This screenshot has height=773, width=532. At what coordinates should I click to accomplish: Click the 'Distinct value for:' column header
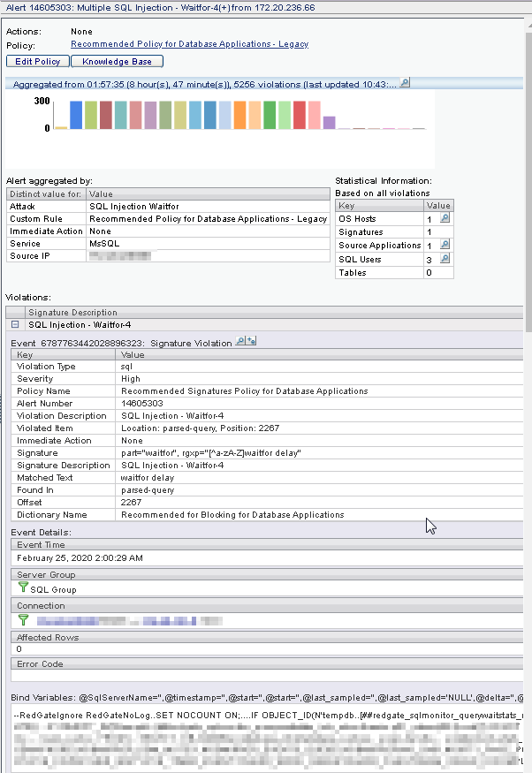(x=45, y=194)
